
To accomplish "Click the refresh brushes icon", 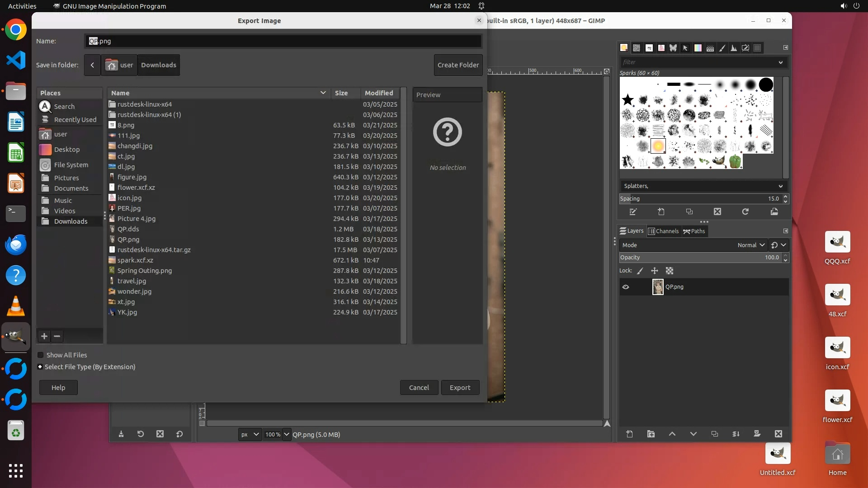I will coord(745,211).
